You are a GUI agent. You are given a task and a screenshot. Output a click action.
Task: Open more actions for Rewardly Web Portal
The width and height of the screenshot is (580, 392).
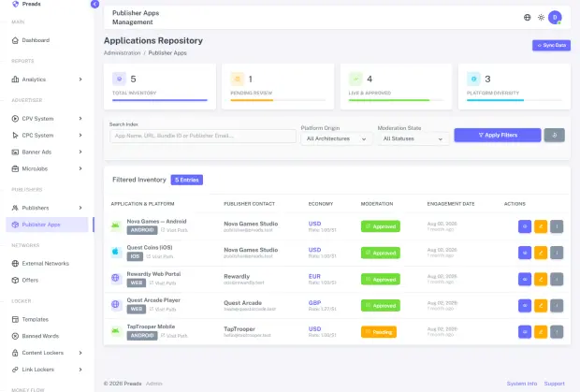[557, 279]
